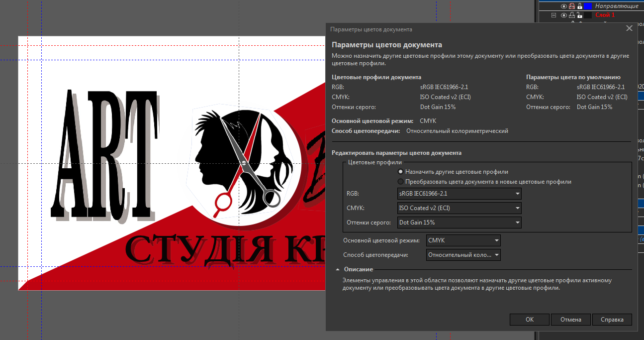Unlock the Направляющие layer via its padlock
The height and width of the screenshot is (340, 644).
point(579,6)
